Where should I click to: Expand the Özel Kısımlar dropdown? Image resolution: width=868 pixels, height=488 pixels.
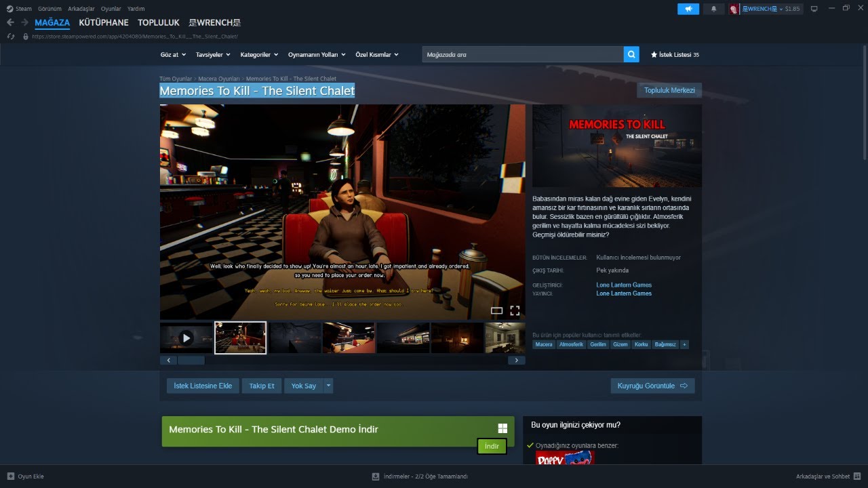pos(377,54)
